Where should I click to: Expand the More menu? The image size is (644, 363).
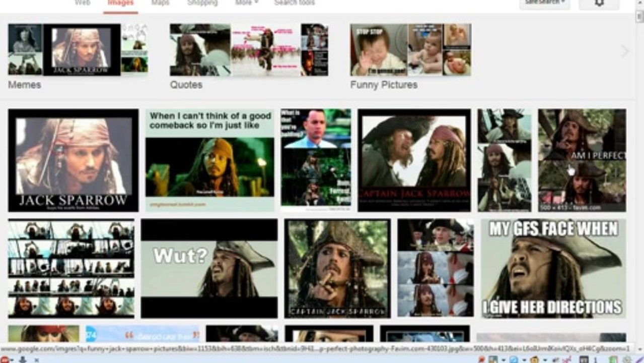coord(247,3)
